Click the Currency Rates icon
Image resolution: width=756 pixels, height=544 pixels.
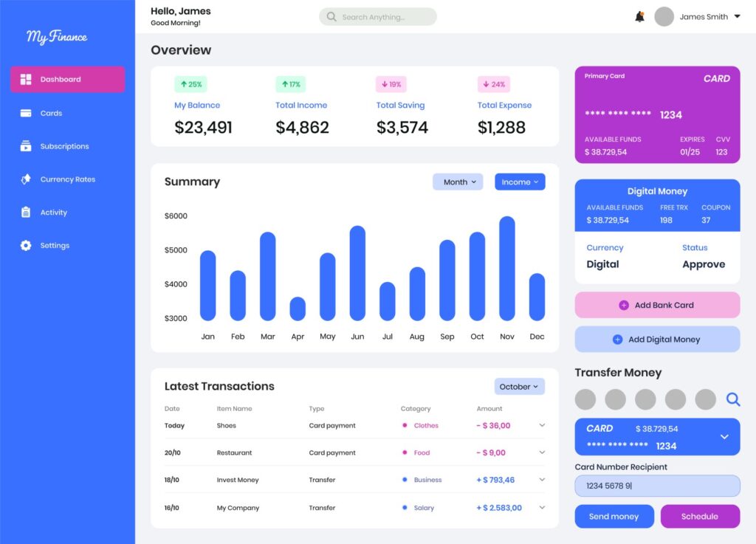pos(26,179)
